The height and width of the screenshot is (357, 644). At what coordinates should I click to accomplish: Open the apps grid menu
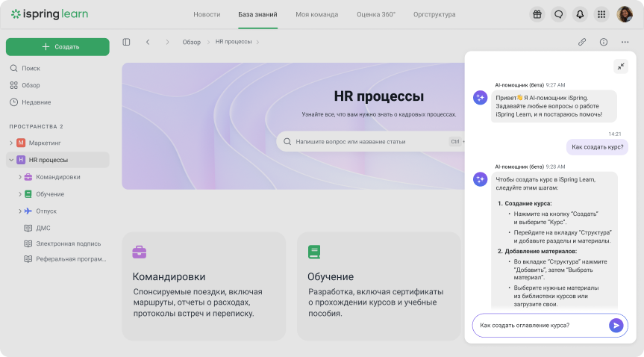(x=601, y=14)
